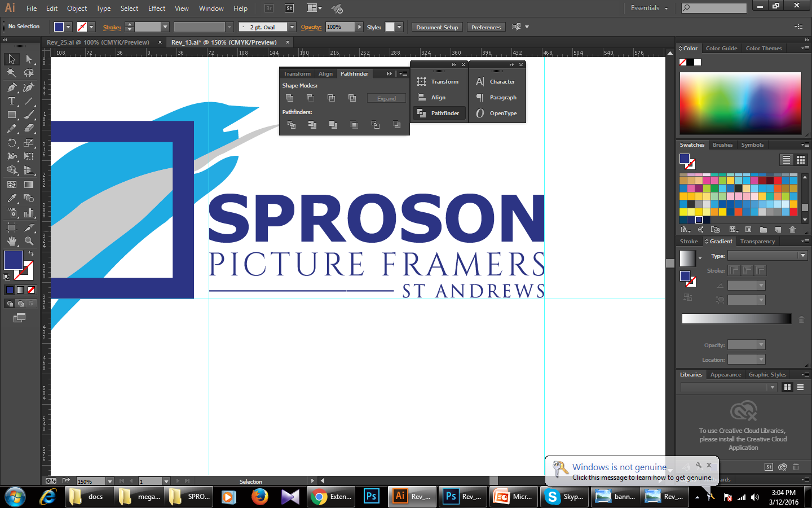Switch to the Rev_25.ai document tab
Viewport: 812px width, 508px height.
pos(98,42)
